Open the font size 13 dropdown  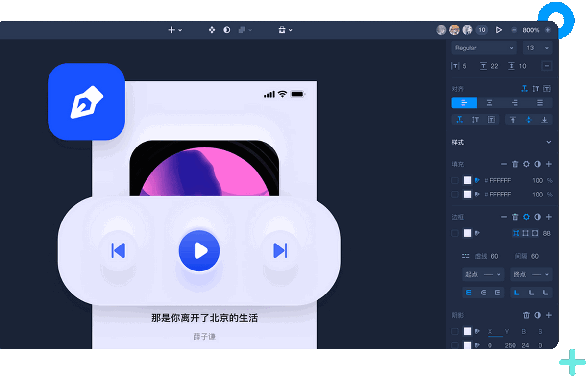point(537,48)
